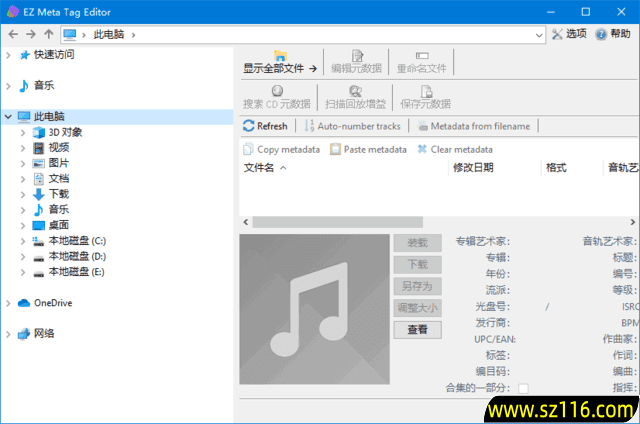The width and height of the screenshot is (640, 424).
Task: Sort by 修改日期 column header
Action: (473, 168)
